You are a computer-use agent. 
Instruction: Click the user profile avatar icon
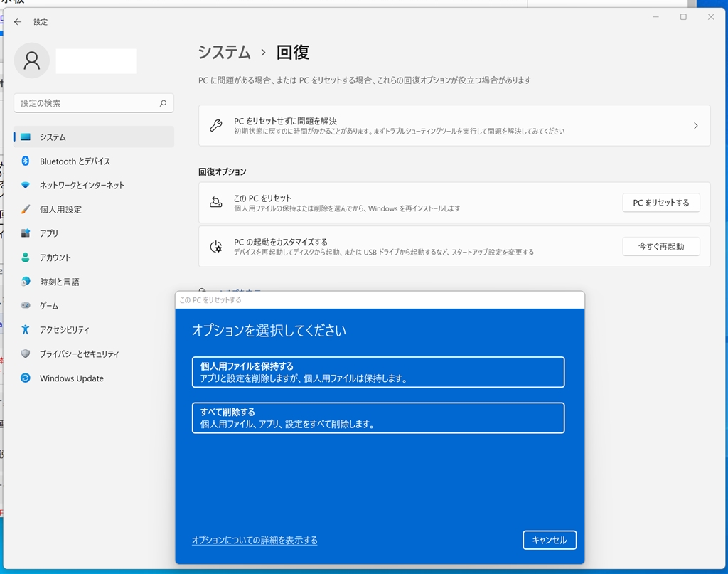click(31, 60)
